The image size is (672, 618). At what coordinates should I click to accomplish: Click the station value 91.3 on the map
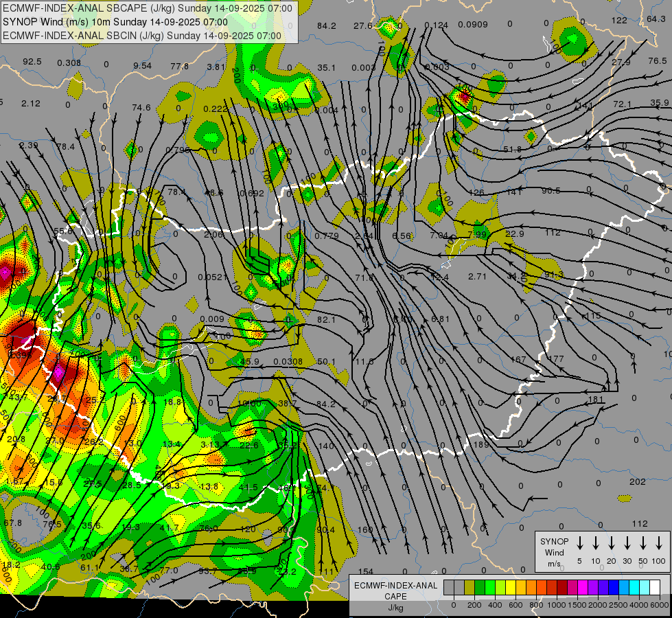pos(554,275)
